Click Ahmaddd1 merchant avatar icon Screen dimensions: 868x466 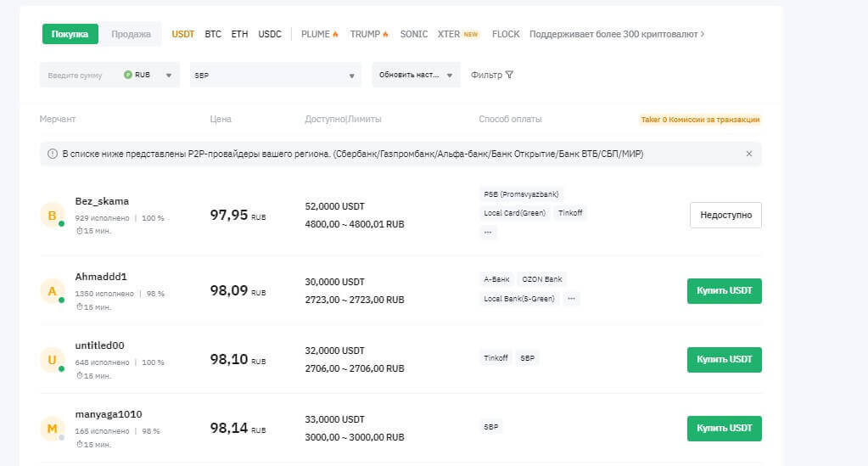(x=53, y=292)
